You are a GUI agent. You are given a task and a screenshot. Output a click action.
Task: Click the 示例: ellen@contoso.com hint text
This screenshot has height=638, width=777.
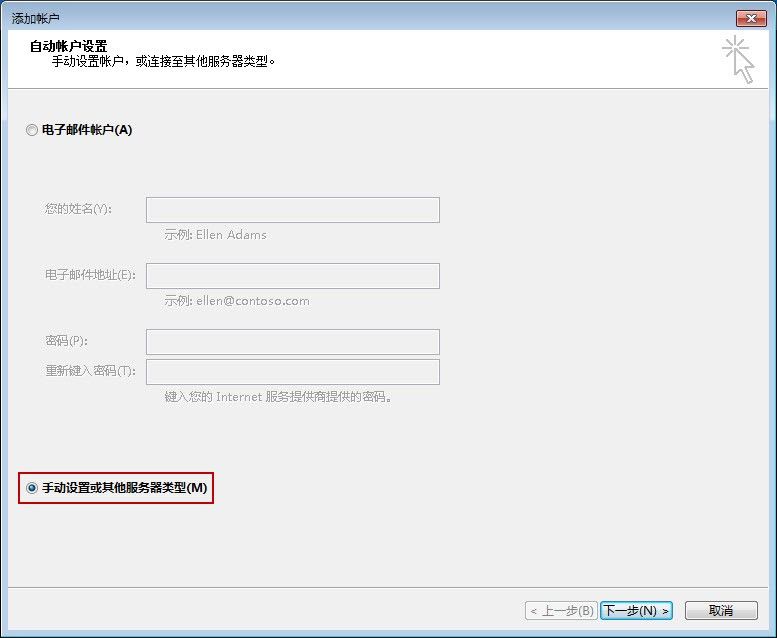[x=237, y=301]
